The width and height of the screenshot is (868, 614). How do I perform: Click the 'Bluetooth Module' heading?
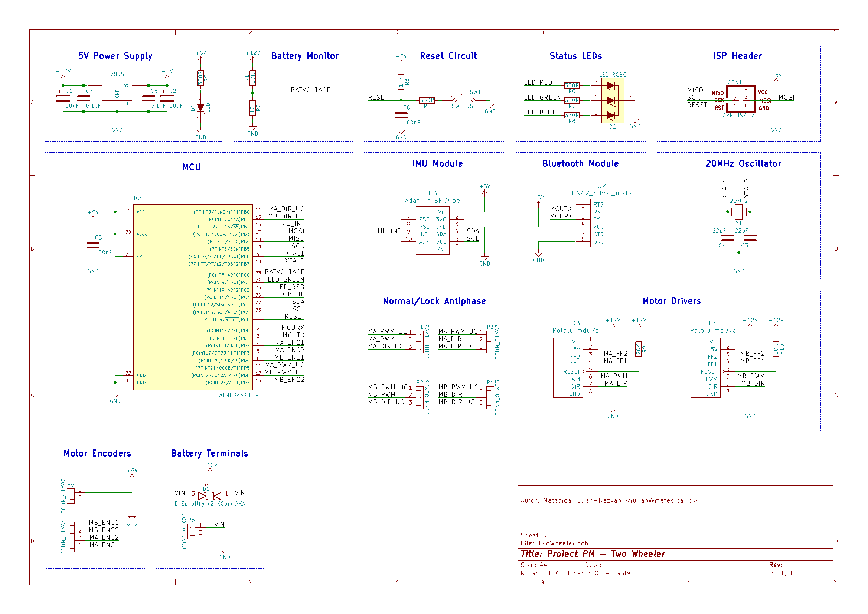(580, 163)
